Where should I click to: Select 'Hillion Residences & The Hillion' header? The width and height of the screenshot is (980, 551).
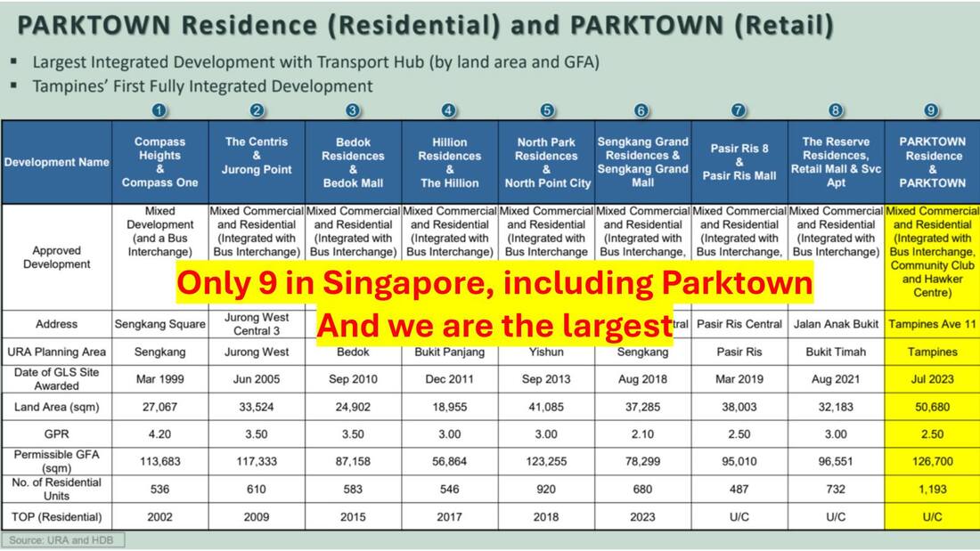[x=449, y=162]
